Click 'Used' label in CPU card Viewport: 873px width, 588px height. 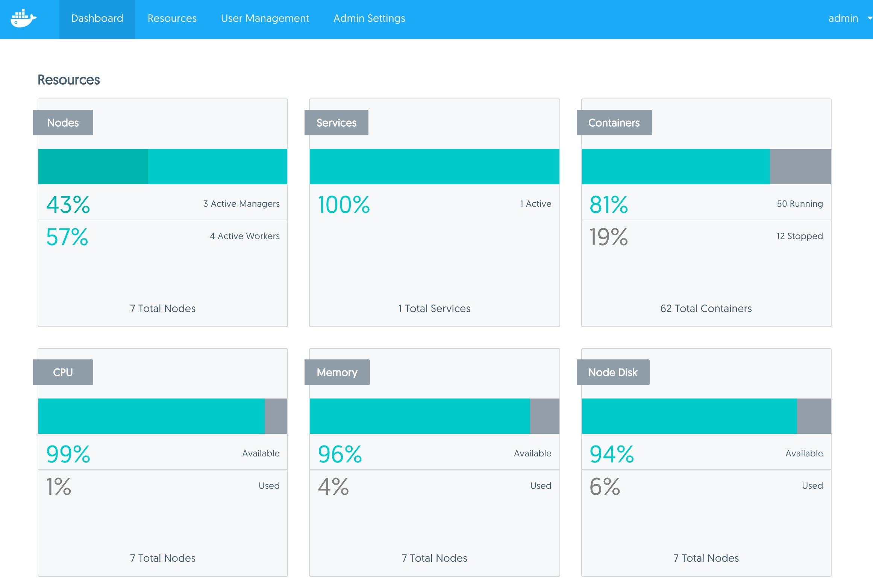pyautogui.click(x=269, y=486)
